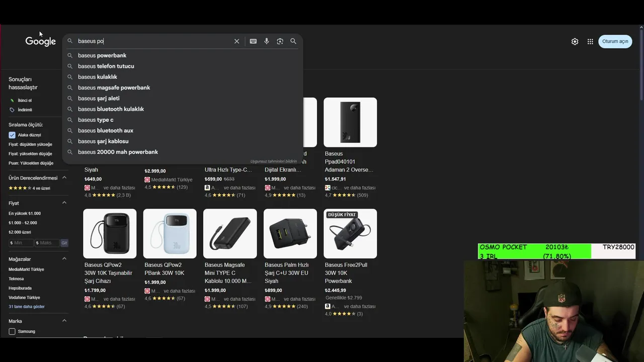Open Baseus Free2Pull 30W 10K Powerbank title

tap(346, 273)
